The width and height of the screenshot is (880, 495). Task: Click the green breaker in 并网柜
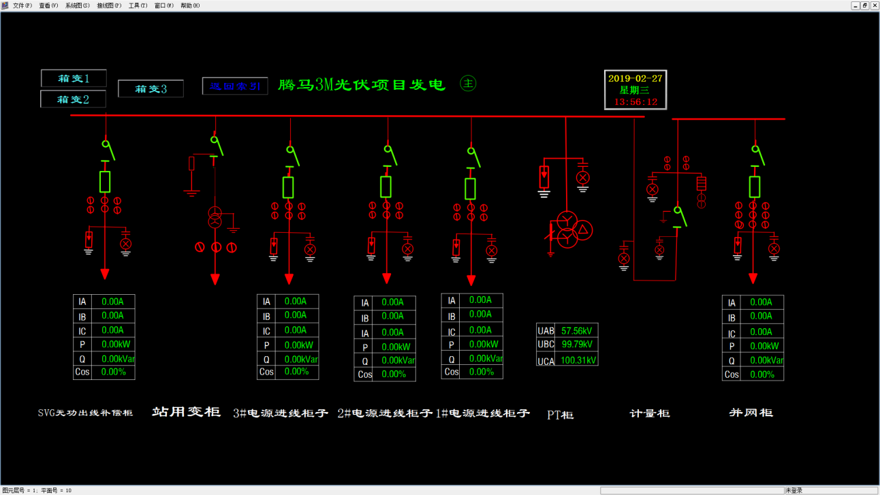pos(754,187)
